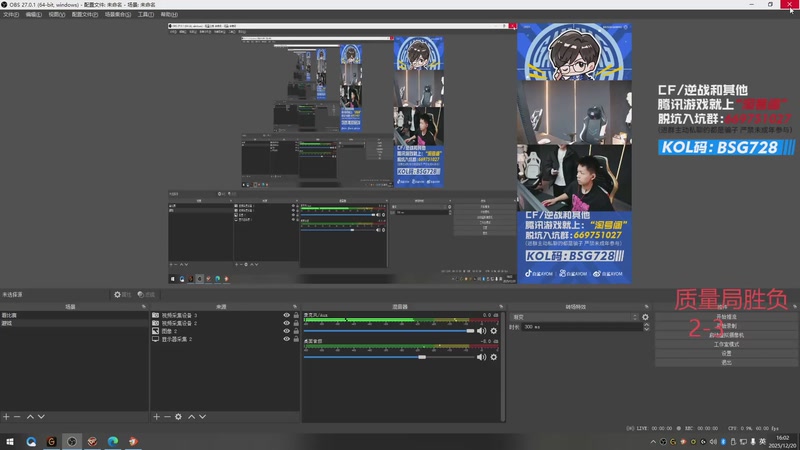Click the 退出 exit button in controls panel
800x450 pixels.
pyautogui.click(x=726, y=362)
